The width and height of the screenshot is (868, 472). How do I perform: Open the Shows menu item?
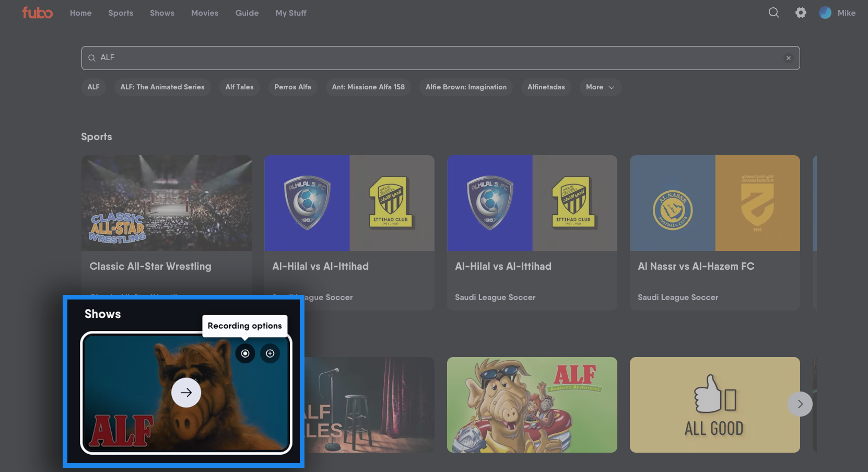coord(162,13)
